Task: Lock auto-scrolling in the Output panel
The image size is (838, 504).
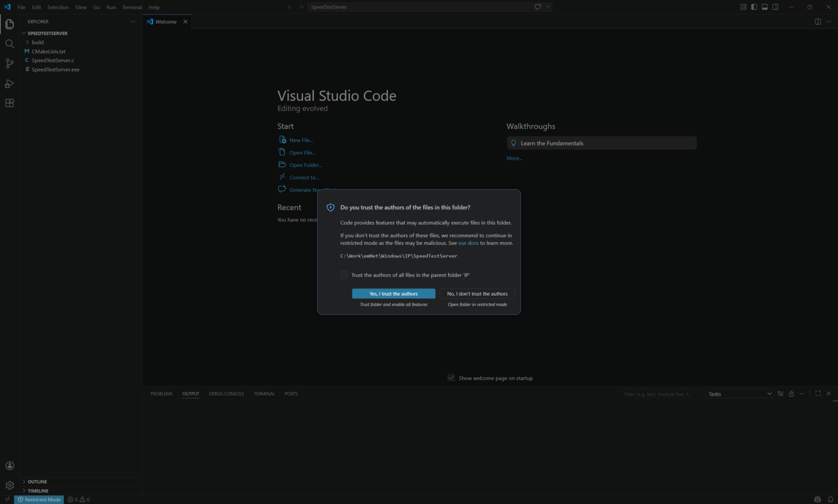Action: 791,393
